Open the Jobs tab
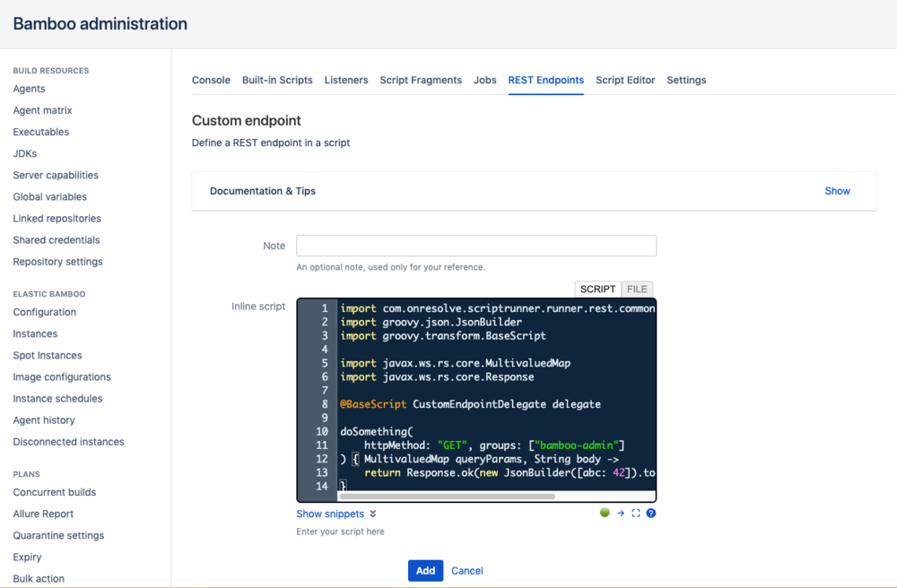Viewport: 897px width, 588px height. coord(485,80)
